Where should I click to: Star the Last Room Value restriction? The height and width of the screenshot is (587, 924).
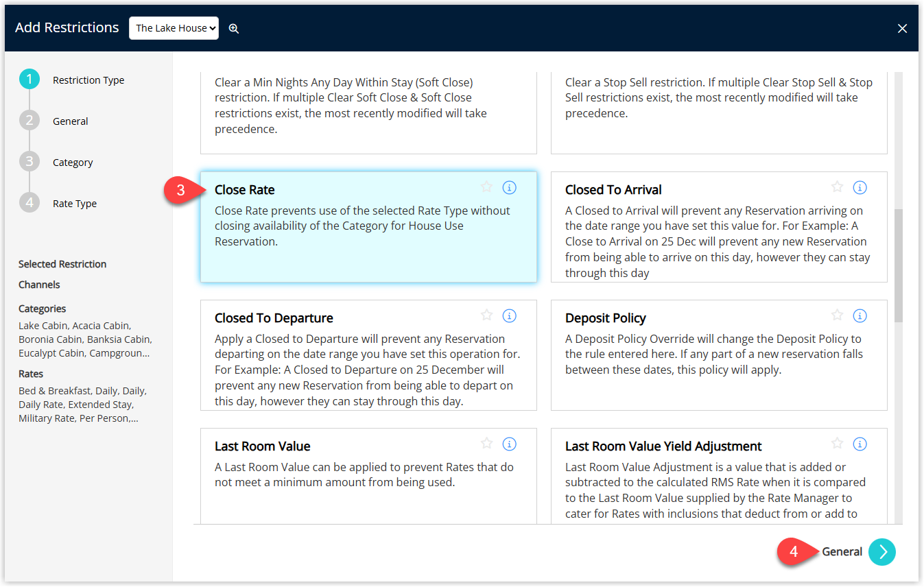point(486,443)
